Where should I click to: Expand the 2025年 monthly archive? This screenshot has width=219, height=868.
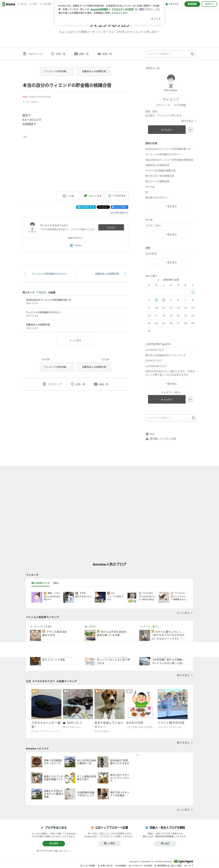(155, 254)
